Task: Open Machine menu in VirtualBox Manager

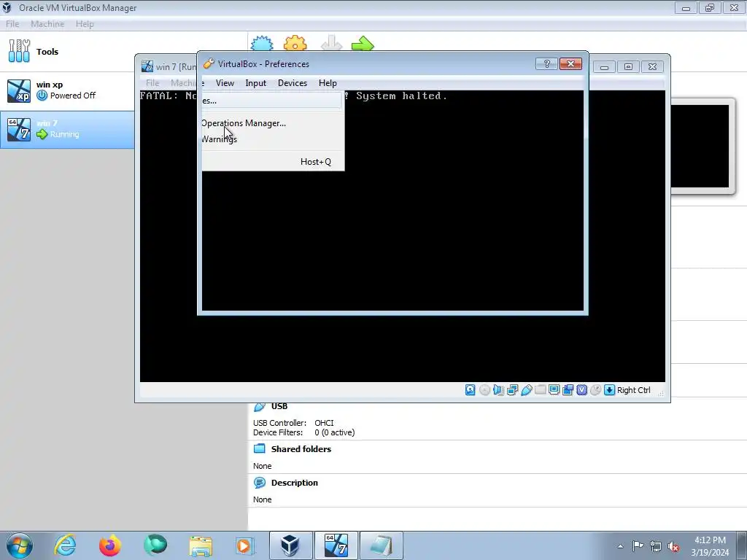Action: [47, 24]
